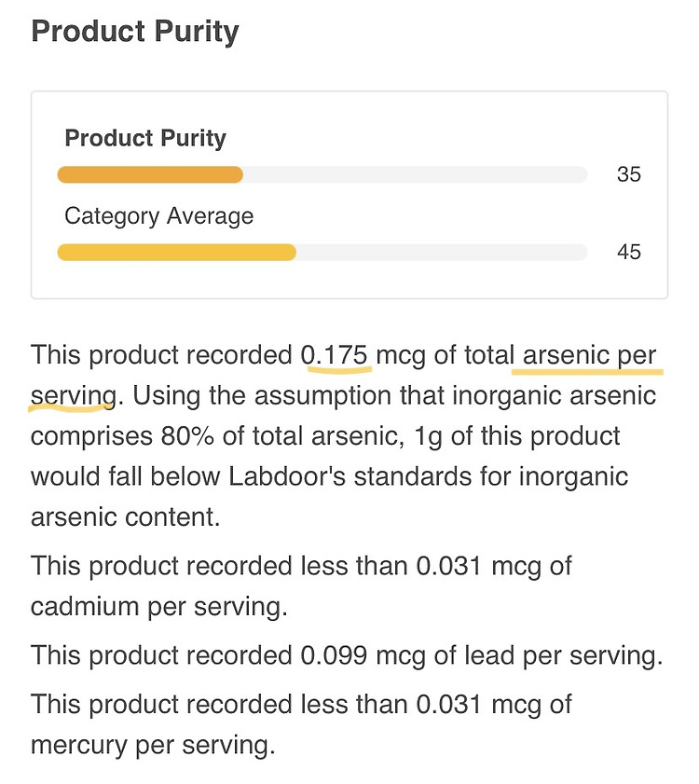This screenshot has height=784, width=699.
Task: Click the underlined 'arsenic per' text
Action: 589,356
